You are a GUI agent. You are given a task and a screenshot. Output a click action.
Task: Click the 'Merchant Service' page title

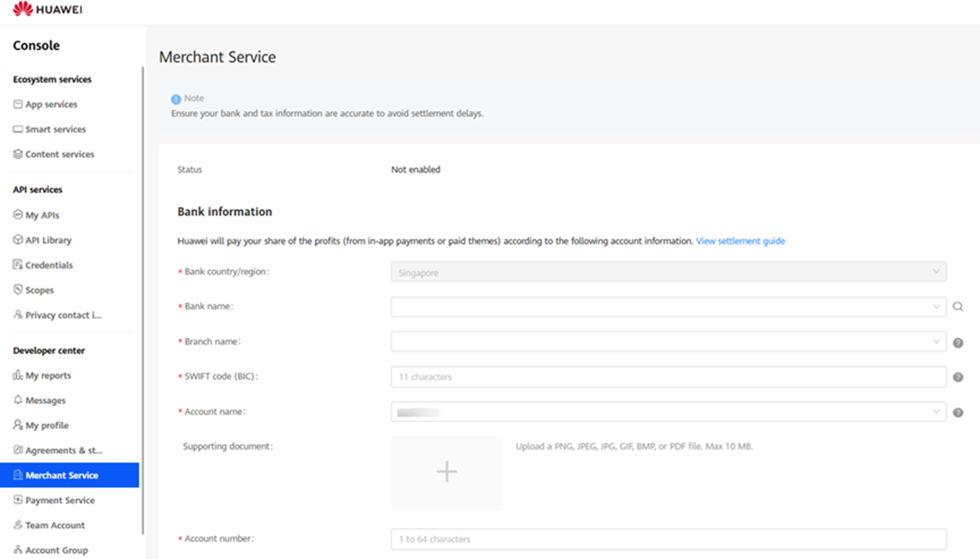pos(217,57)
